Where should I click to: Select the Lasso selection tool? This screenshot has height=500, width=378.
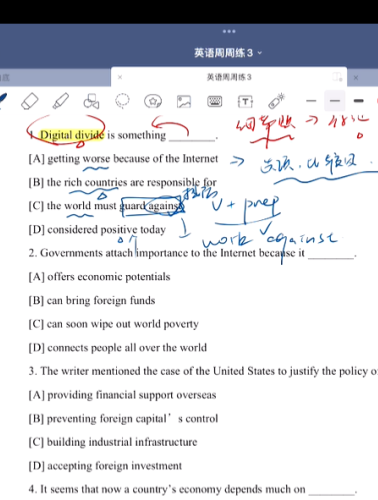coord(122,101)
